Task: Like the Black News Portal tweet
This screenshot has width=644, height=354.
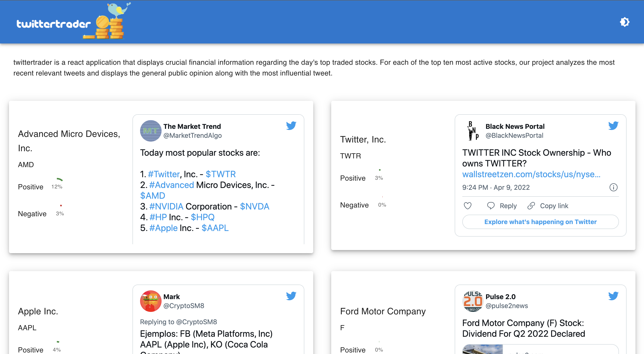Action: pyautogui.click(x=467, y=206)
